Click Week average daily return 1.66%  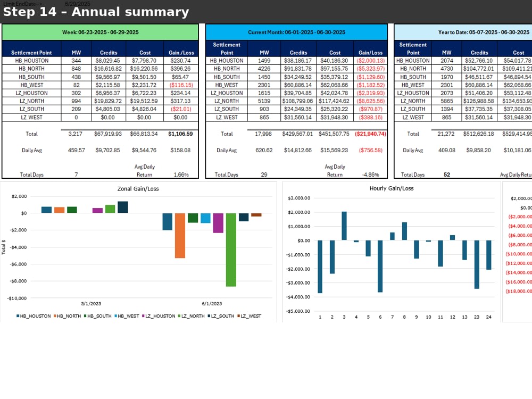pyautogui.click(x=181, y=174)
